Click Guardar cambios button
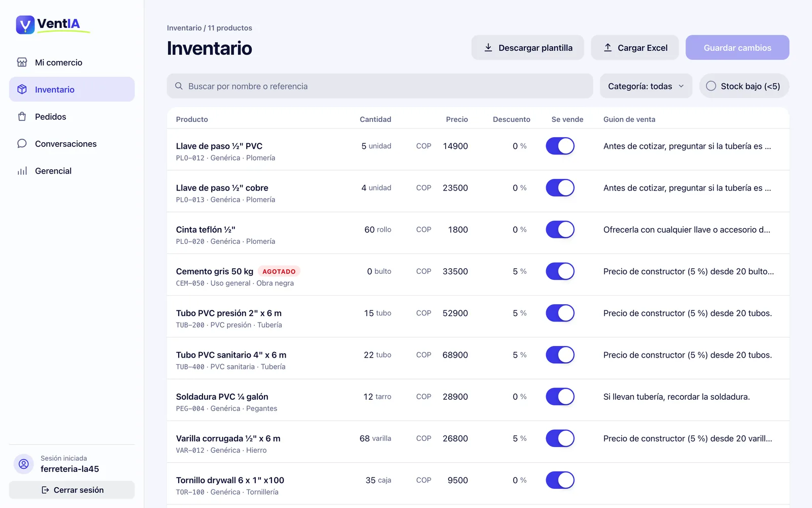Viewport: 812px width, 508px height. (x=737, y=48)
